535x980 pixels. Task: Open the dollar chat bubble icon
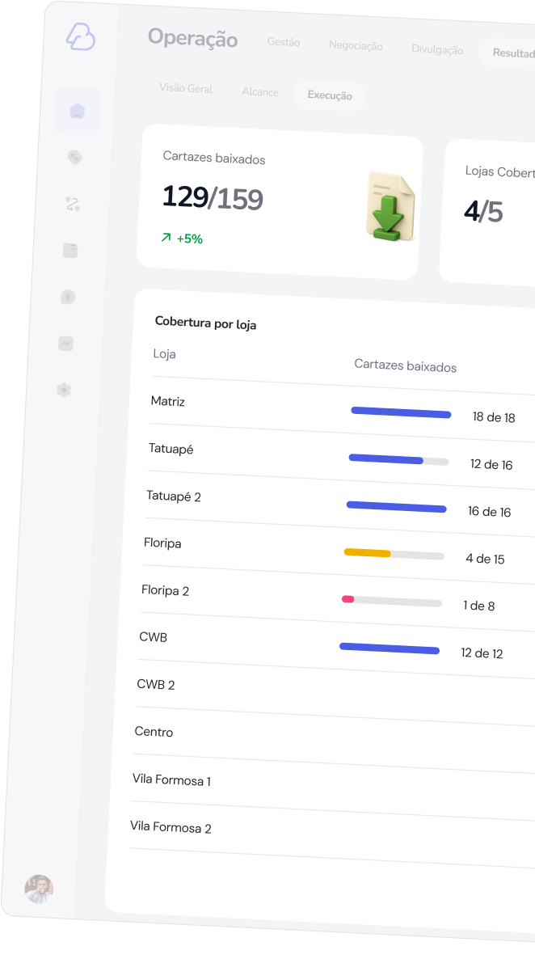coord(68,298)
